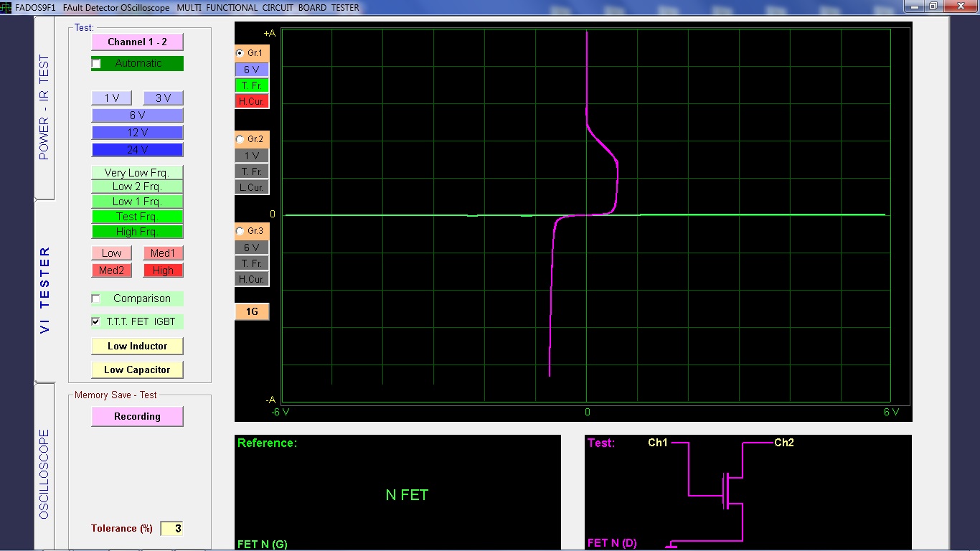This screenshot has width=980, height=551.
Task: Toggle the Comparison checkbox
Action: point(96,298)
